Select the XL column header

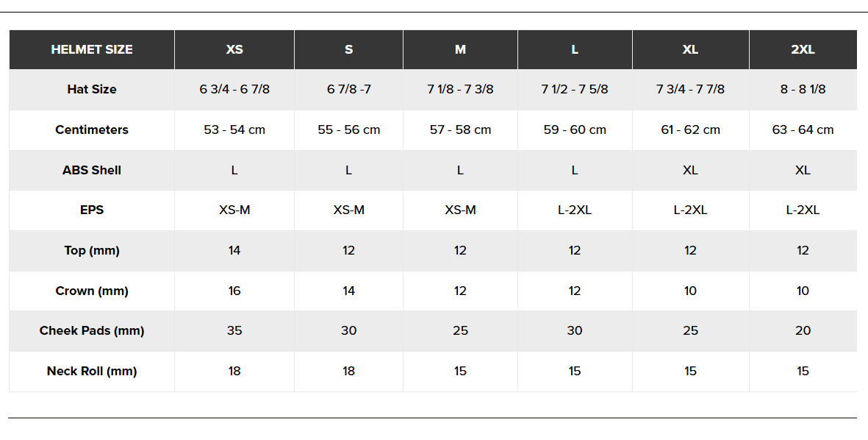coord(690,50)
